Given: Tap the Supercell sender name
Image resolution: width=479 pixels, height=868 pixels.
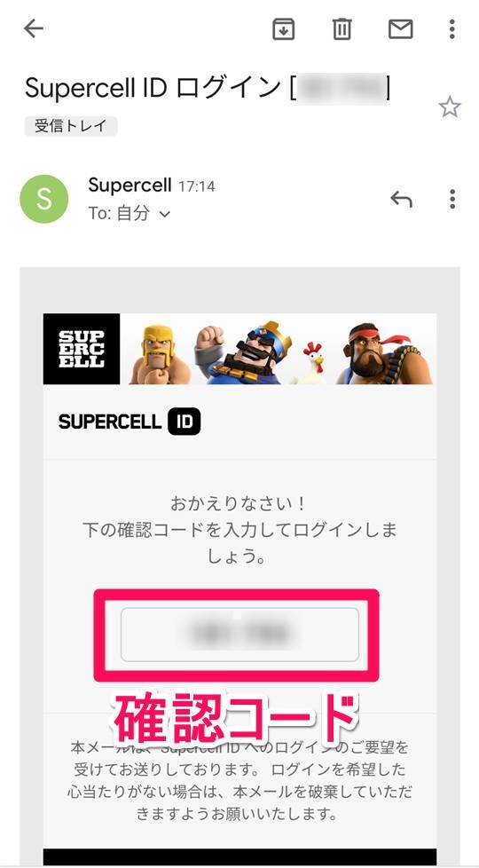Looking at the screenshot, I should click(x=130, y=185).
